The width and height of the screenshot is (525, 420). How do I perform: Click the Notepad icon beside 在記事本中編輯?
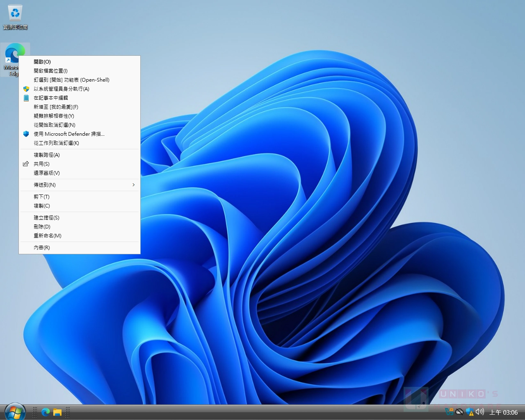coord(26,98)
